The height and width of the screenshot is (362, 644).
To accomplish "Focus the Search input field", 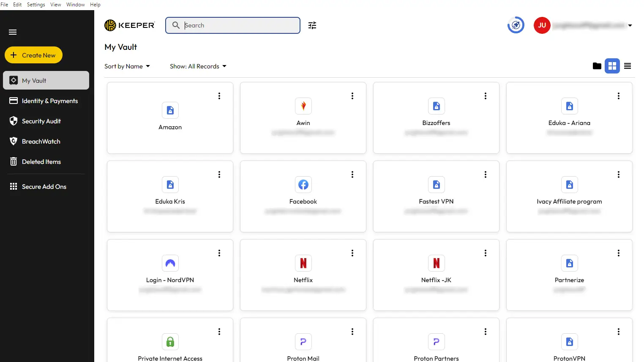I will pos(233,25).
